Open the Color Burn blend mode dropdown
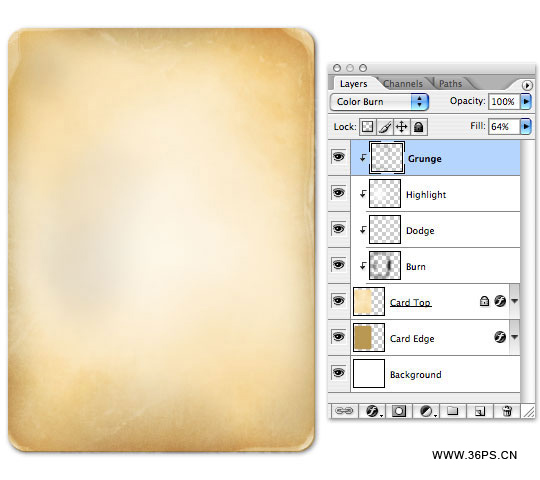The image size is (540, 480). [379, 102]
